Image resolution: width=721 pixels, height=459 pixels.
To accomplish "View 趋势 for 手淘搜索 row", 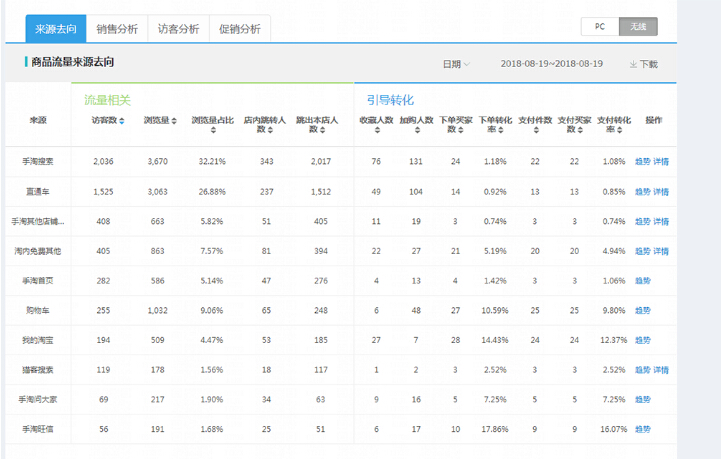I will coord(642,161).
